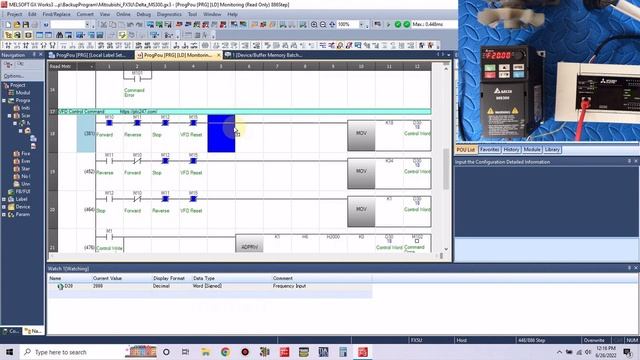
Task: Click the M10 Forward contact on rung 18
Action: (x=109, y=122)
